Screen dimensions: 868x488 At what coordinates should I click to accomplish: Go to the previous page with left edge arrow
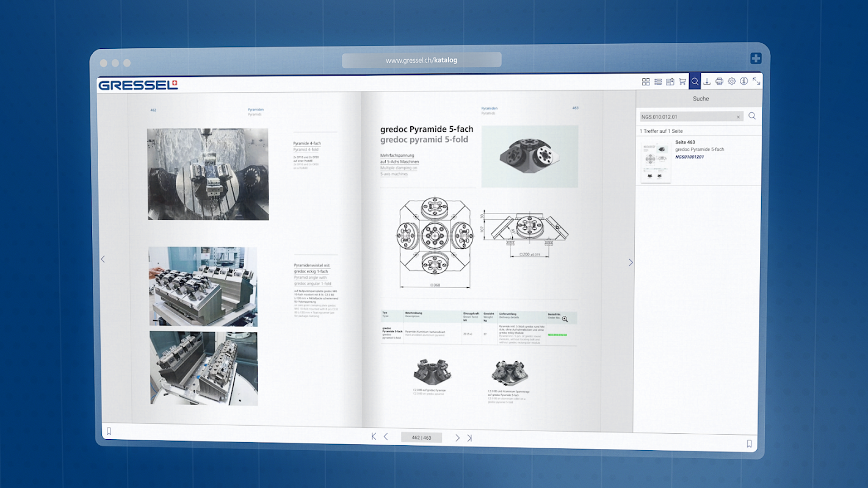pyautogui.click(x=103, y=259)
